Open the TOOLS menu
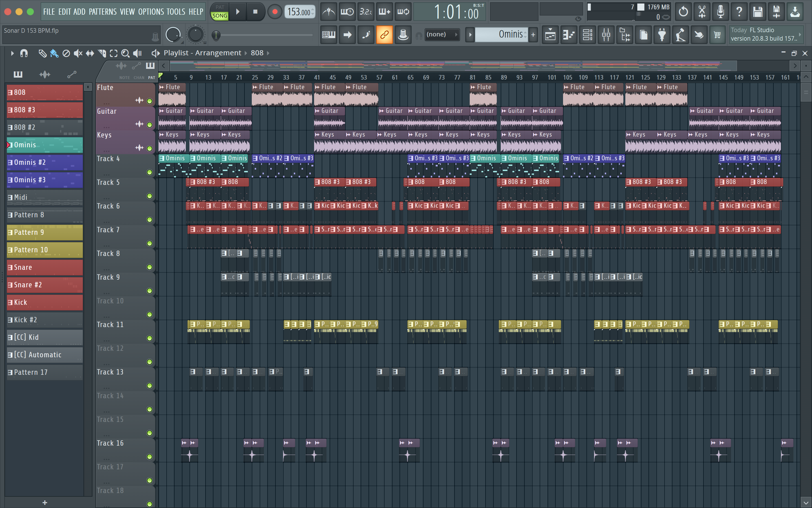The image size is (812, 508). (176, 12)
